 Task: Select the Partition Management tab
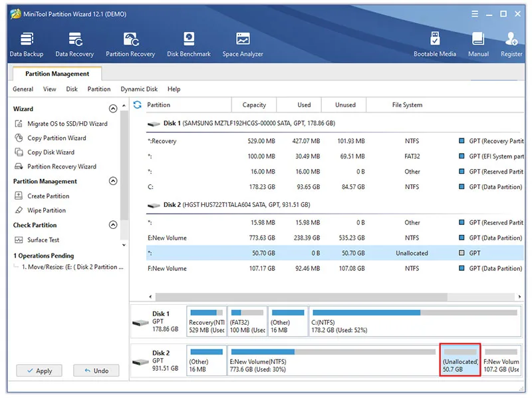tap(57, 74)
